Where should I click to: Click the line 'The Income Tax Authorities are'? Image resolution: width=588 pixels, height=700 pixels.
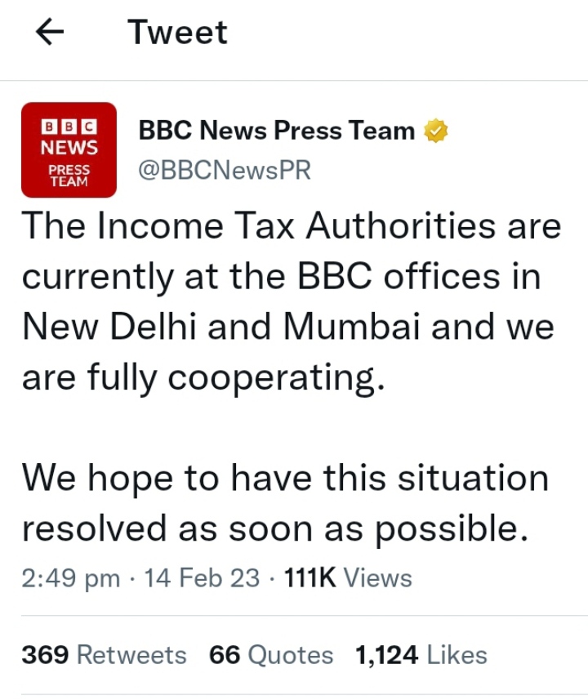click(292, 226)
